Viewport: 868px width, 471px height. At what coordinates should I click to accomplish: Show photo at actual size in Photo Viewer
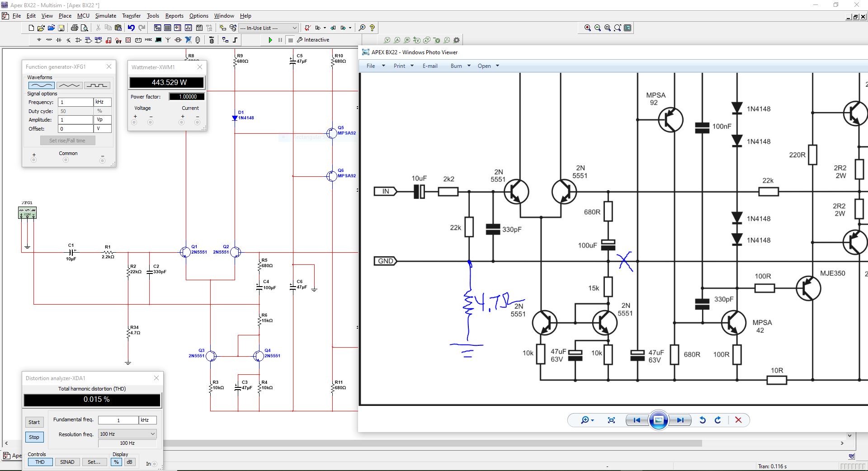tap(611, 420)
